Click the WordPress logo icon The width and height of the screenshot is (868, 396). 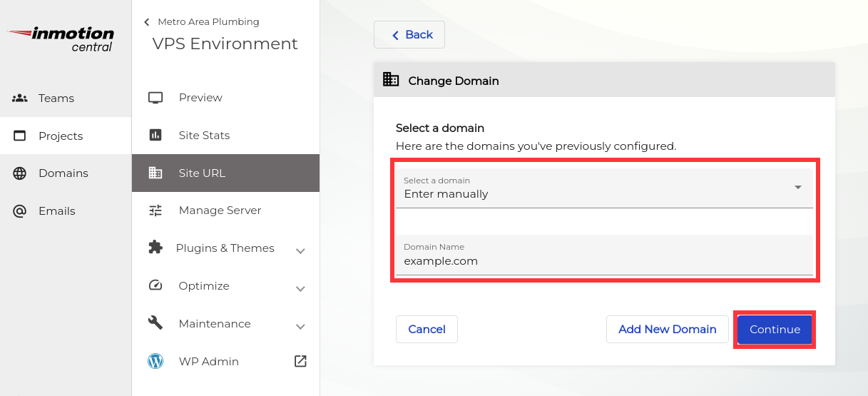click(155, 362)
